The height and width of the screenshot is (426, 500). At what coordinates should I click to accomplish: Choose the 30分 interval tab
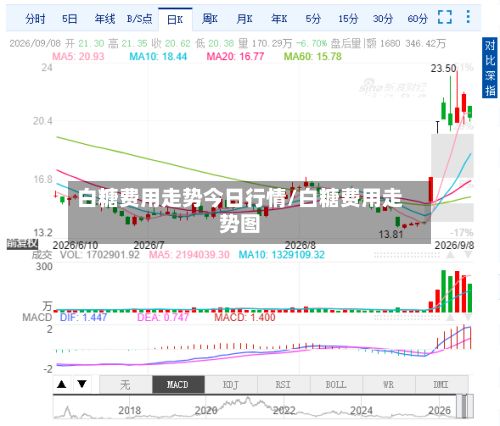383,19
